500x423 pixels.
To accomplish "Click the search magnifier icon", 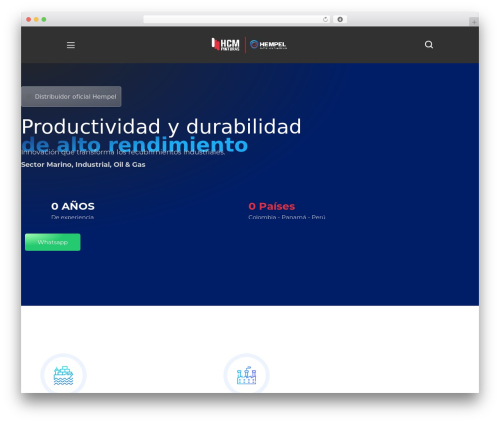I will 429,45.
